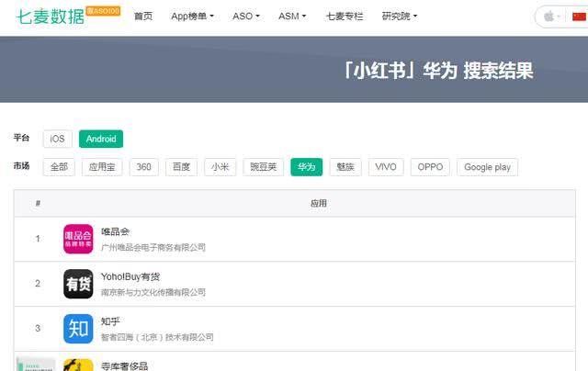Select the iOS platform option
The height and width of the screenshot is (371, 588).
point(57,139)
